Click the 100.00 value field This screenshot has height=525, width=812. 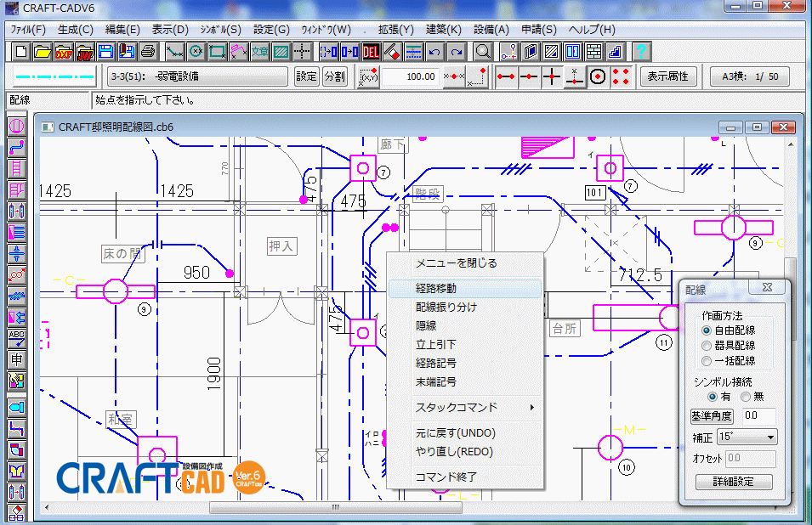(x=412, y=76)
